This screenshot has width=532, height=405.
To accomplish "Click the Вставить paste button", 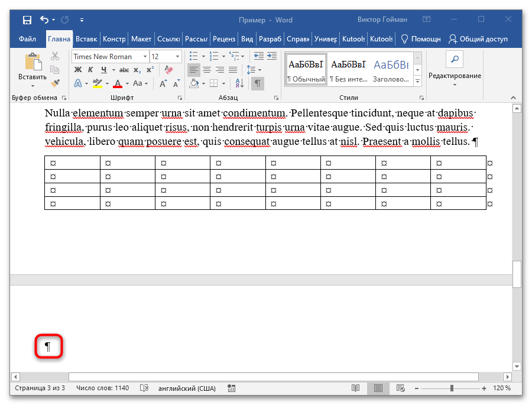I will 33,67.
